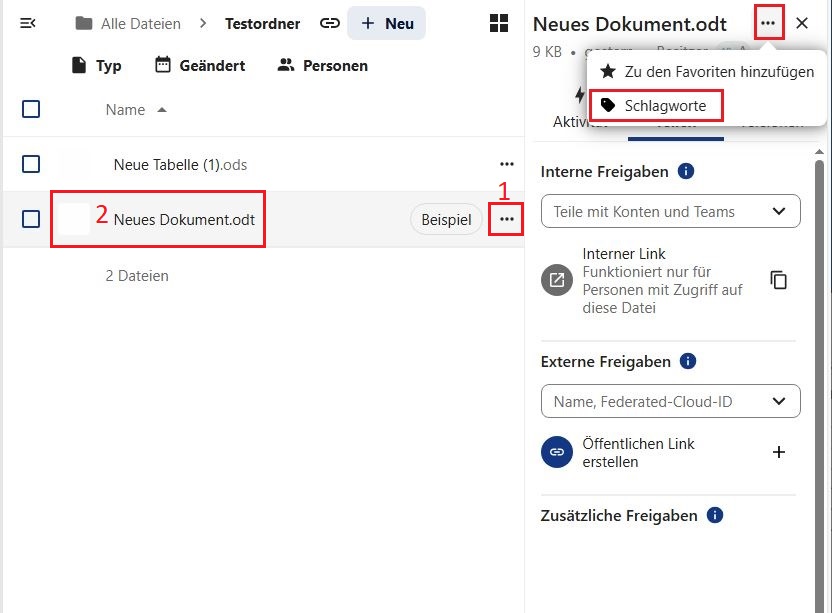Viewport: 832px width, 613px height.
Task: Click the Neu button
Action: [x=387, y=23]
